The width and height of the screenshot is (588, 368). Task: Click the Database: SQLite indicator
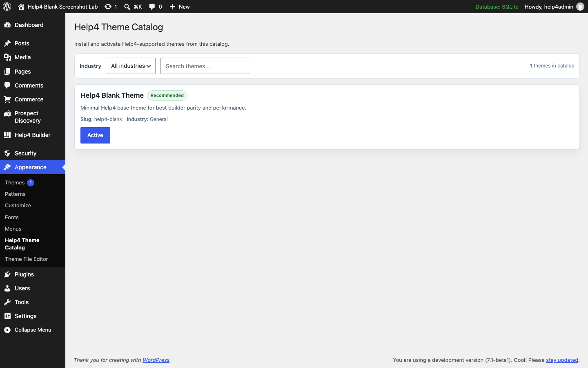coord(497,7)
